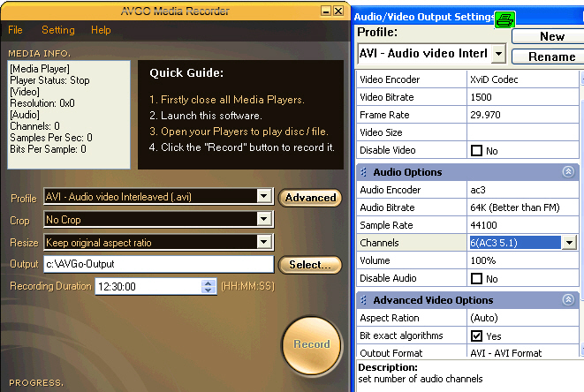Click the Output path field c:\AVGo-Output
The height and width of the screenshot is (392, 584).
click(159, 264)
